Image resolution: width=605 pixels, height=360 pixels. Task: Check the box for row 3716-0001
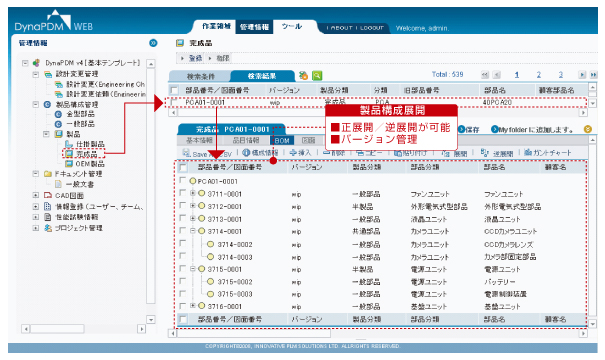click(183, 306)
